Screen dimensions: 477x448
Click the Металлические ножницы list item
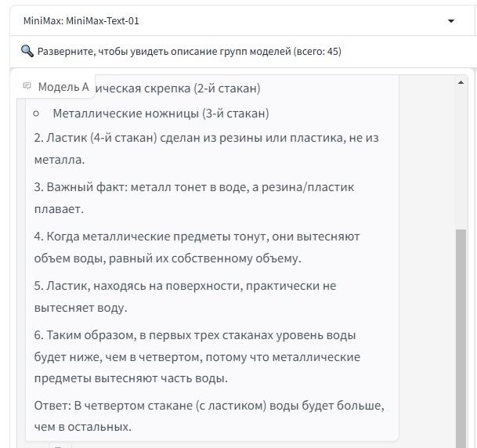point(161,114)
